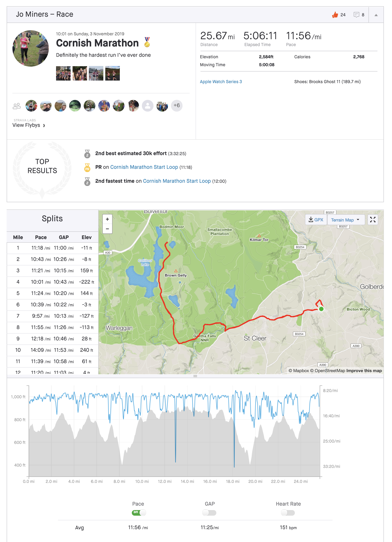The height and width of the screenshot is (542, 392).
Task: Enable the GAP toggle
Action: (209, 513)
